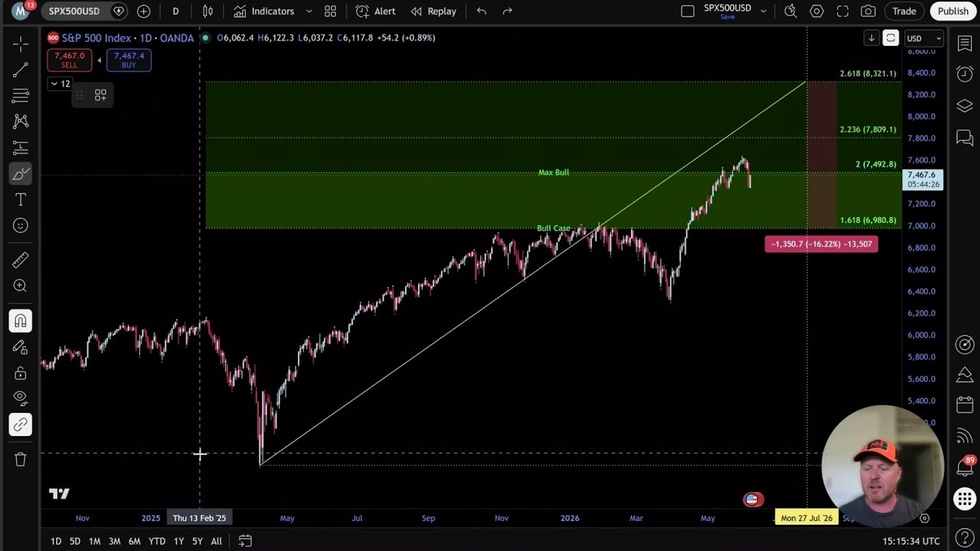
Task: Toggle magnet mode for drawings
Action: click(x=21, y=321)
